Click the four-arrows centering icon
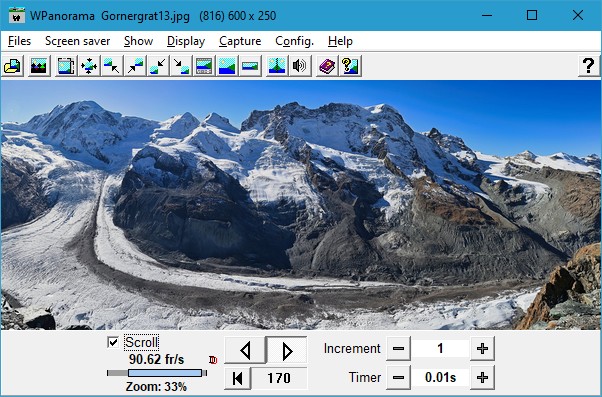The width and height of the screenshot is (602, 397). (x=89, y=66)
